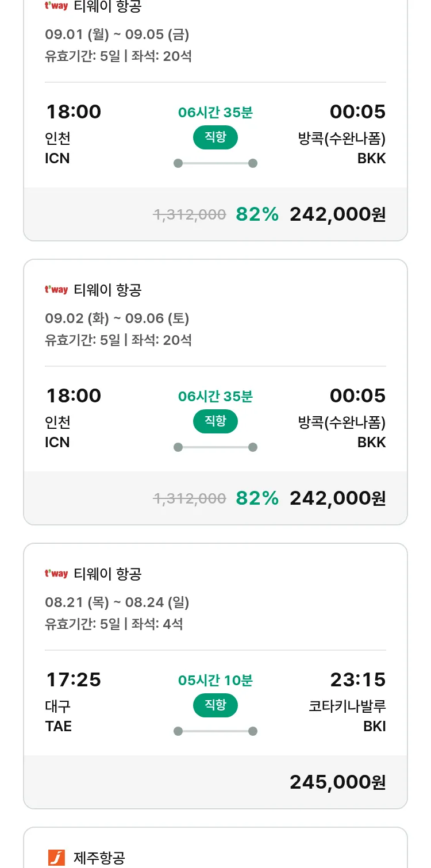Click the 제주항공 airline name
Viewport: 431px width, 868px height.
click(x=99, y=858)
